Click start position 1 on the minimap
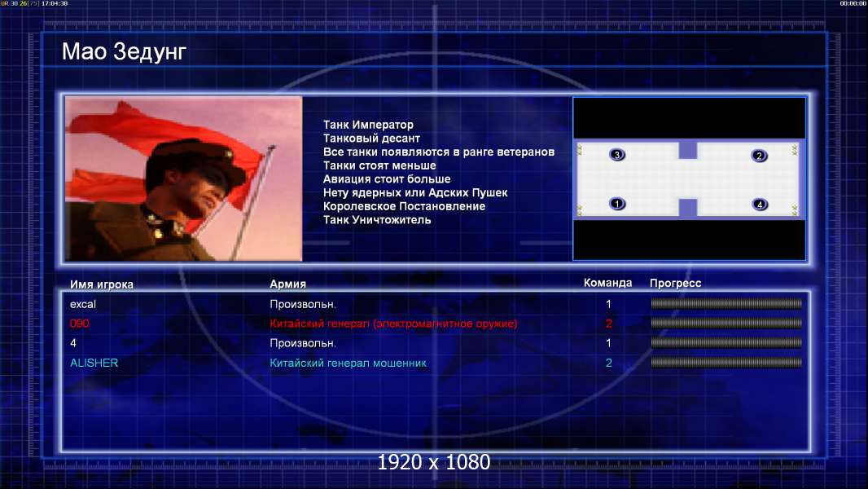 click(617, 204)
